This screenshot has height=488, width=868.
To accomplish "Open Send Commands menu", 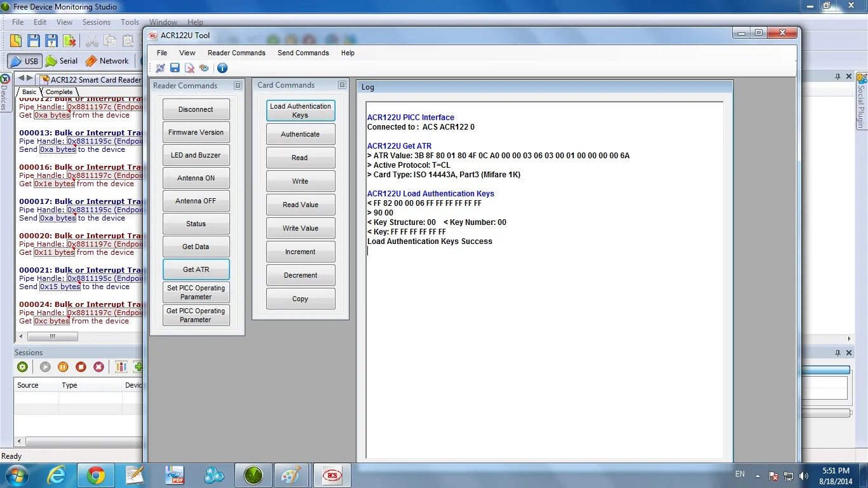I will tap(303, 53).
